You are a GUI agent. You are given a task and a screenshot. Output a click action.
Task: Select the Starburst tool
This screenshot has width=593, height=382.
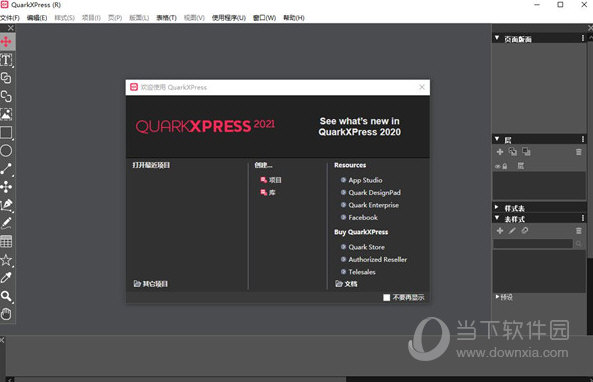click(6, 259)
